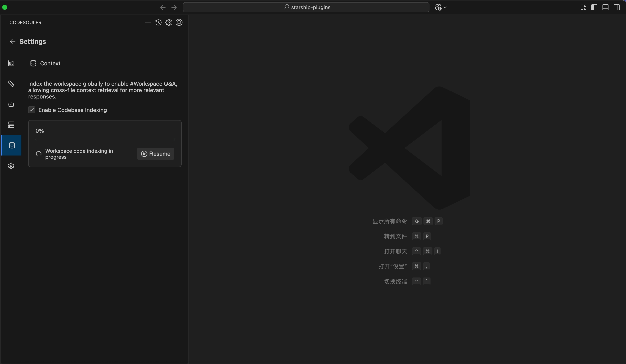The image size is (626, 364).
Task: Open the customize layout icon
Action: click(583, 7)
